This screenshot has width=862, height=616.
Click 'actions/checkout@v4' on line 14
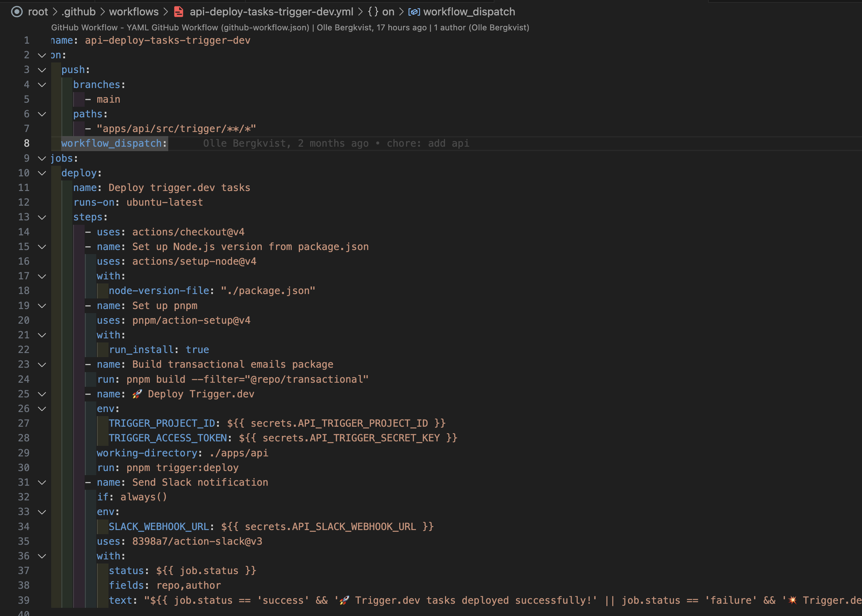tap(188, 232)
